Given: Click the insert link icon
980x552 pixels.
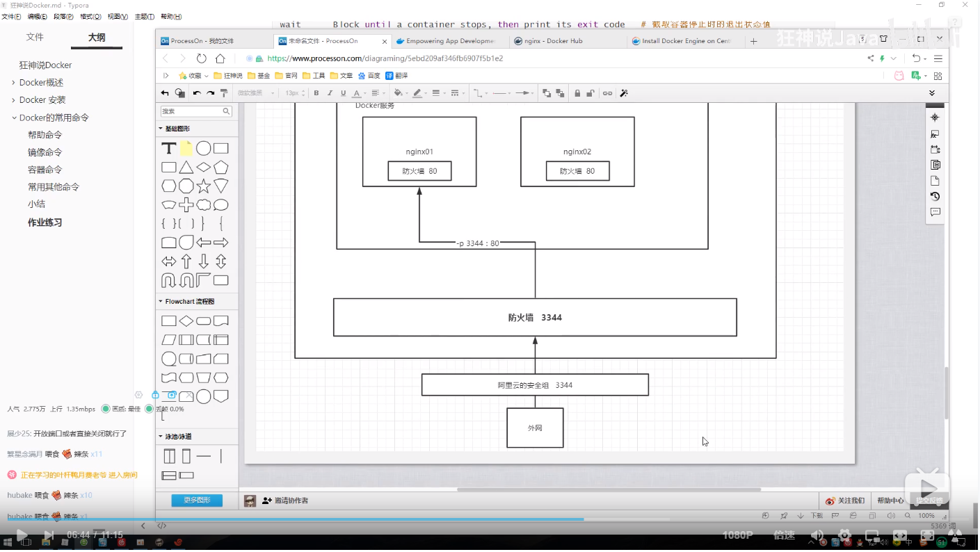Looking at the screenshot, I should pyautogui.click(x=607, y=93).
